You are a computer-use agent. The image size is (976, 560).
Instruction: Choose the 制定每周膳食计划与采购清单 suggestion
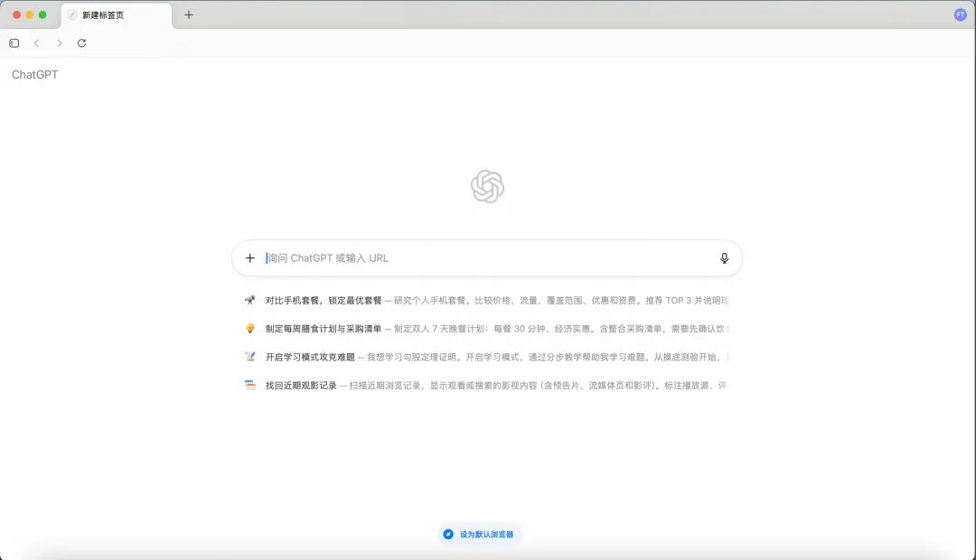point(324,329)
